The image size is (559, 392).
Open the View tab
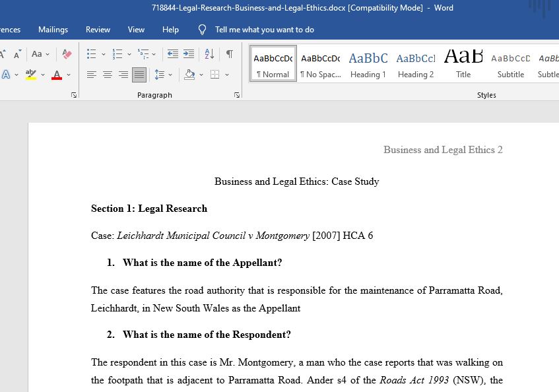point(136,30)
